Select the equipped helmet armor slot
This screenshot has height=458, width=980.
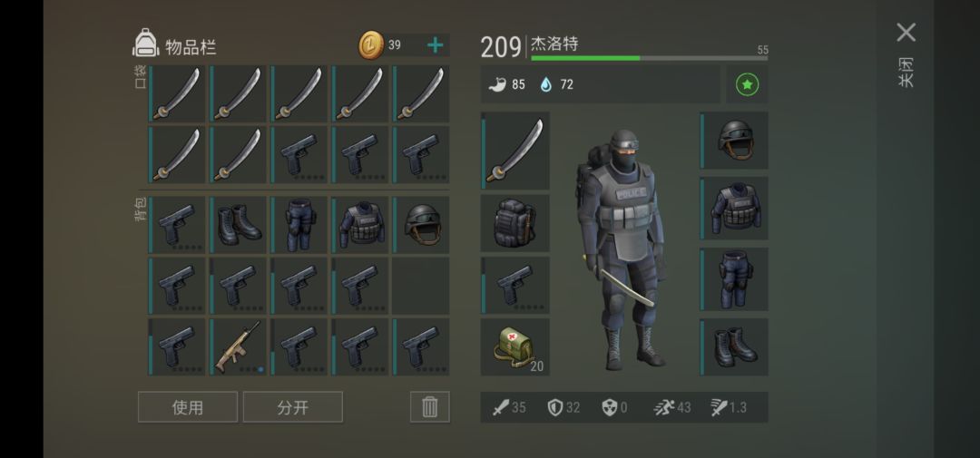734,140
